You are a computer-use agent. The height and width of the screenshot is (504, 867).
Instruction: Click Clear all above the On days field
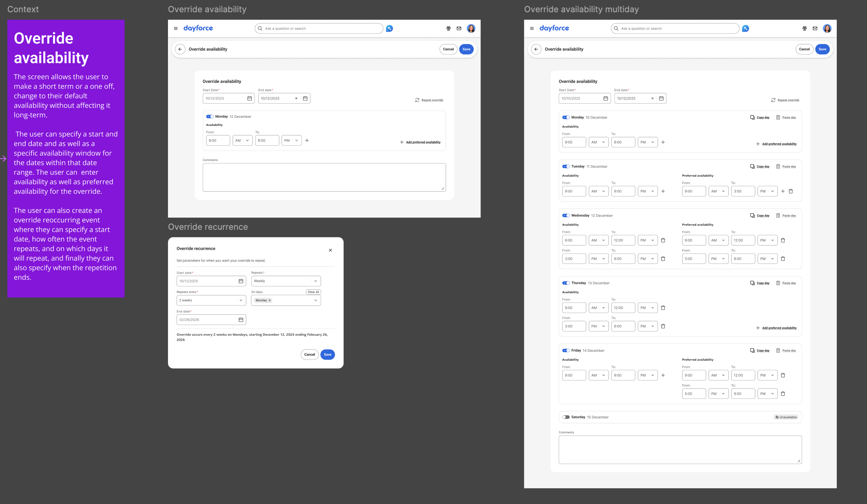click(313, 292)
